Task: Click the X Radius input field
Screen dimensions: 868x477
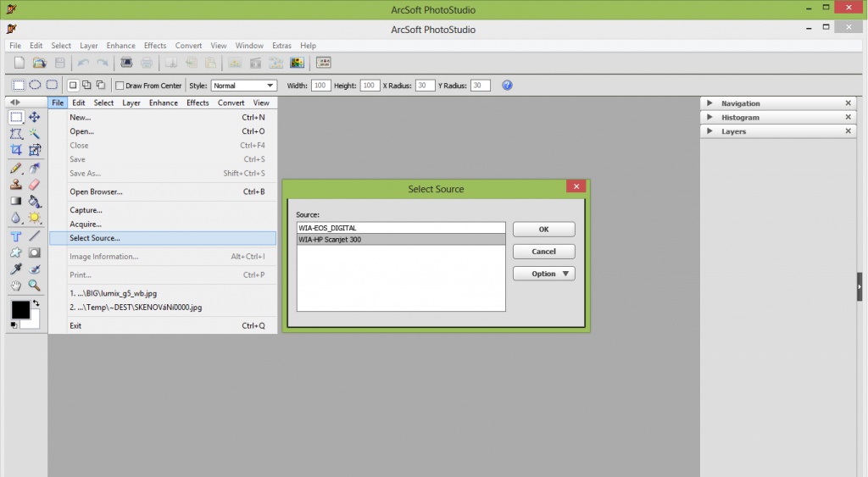Action: [x=425, y=86]
